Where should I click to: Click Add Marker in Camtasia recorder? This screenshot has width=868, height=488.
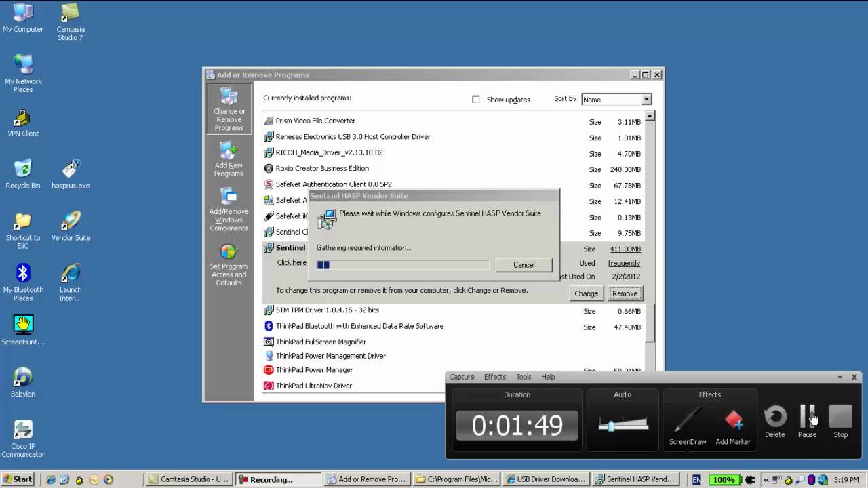click(x=733, y=426)
